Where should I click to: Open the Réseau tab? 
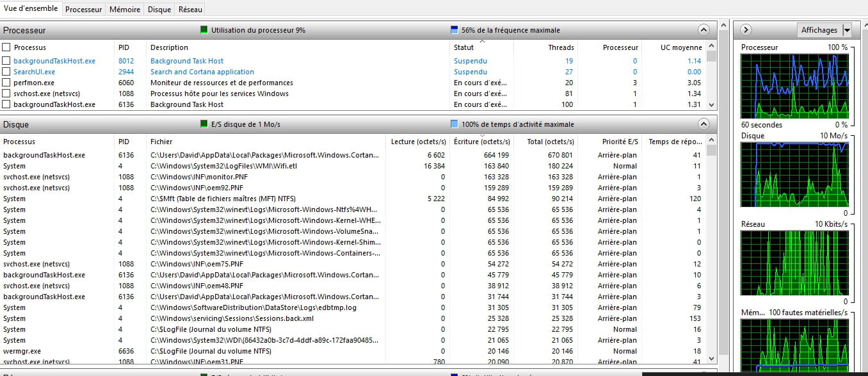[x=190, y=10]
